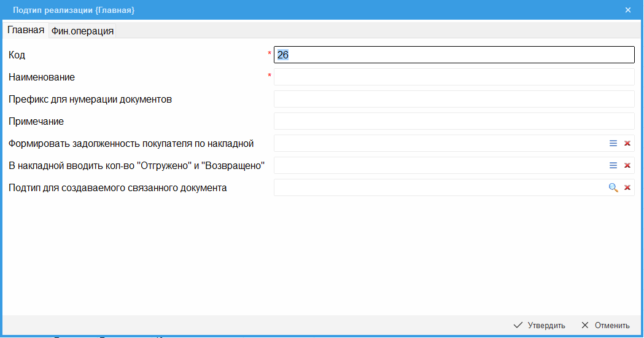Open the list for "Формировать задолженность покупателя"
Viewport: 644px width, 338px height.
pos(613,143)
